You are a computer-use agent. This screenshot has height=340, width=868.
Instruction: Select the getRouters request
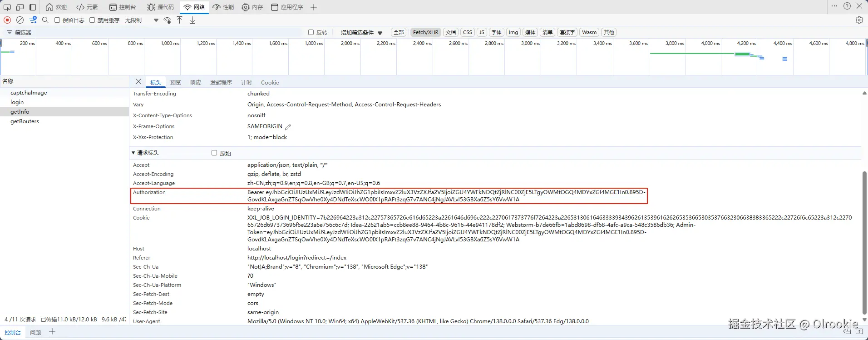pyautogui.click(x=64, y=121)
